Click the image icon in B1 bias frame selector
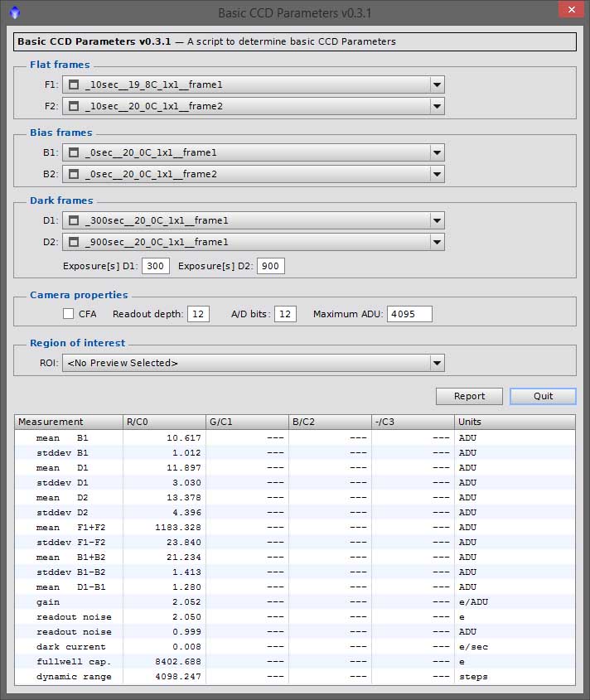Screen dimensions: 590x700 pos(74,152)
